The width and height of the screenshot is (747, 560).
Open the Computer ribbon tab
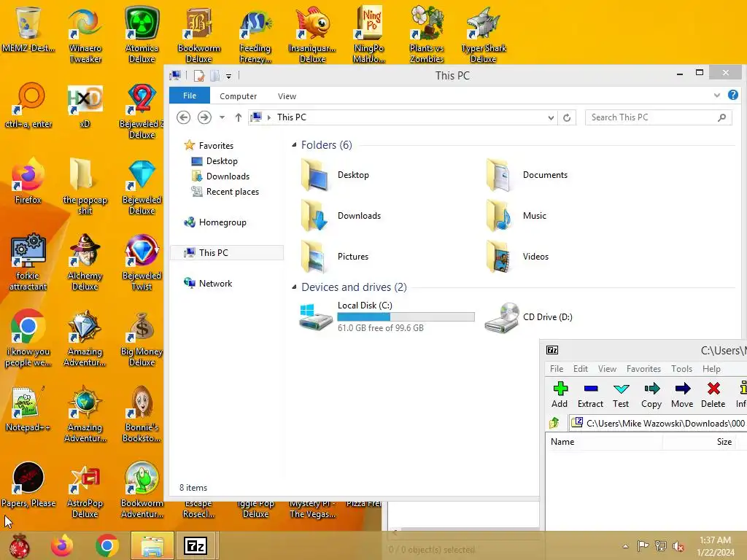[x=239, y=96]
